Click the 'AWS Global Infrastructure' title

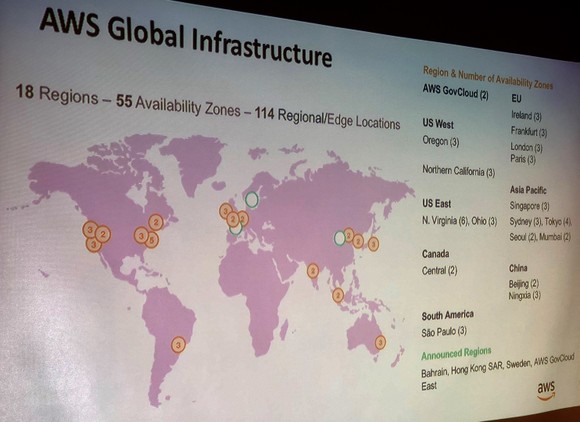pos(185,37)
